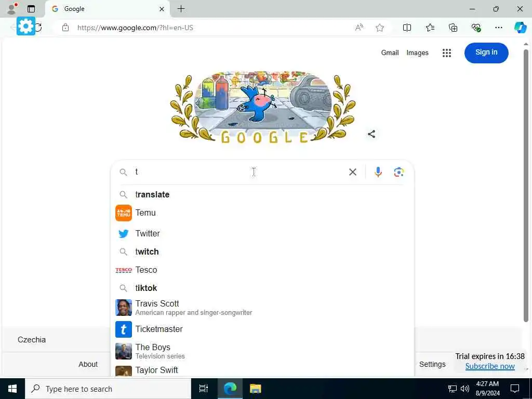Select the tiktok suggestion
The height and width of the screenshot is (399, 532).
pos(262,288)
